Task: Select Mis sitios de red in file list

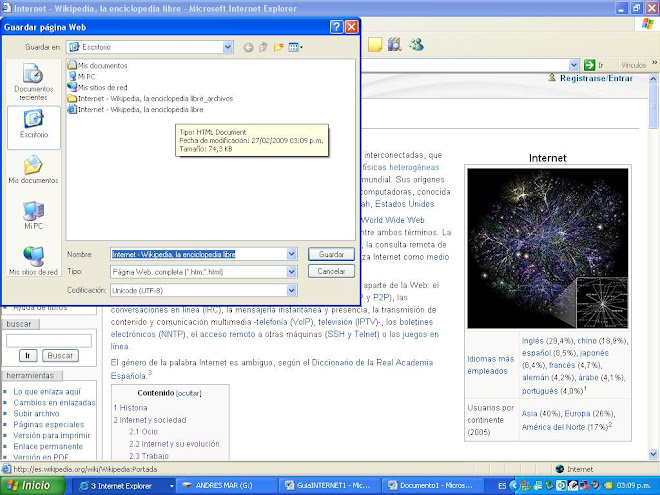Action: pyautogui.click(x=97, y=87)
